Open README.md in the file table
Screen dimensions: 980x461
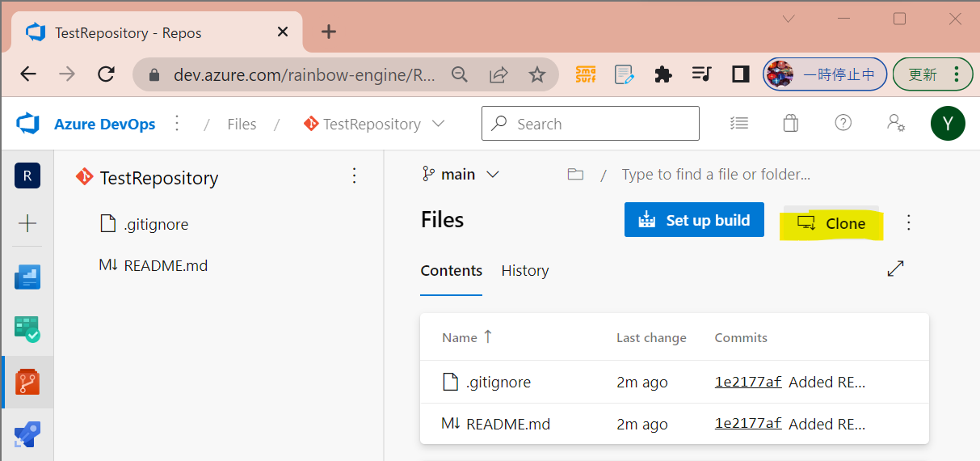click(508, 425)
